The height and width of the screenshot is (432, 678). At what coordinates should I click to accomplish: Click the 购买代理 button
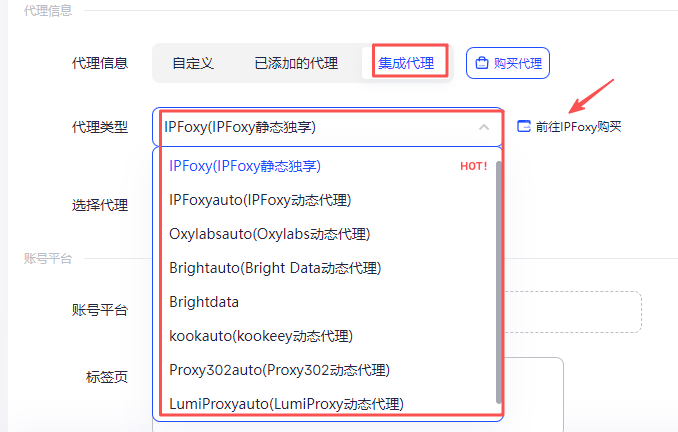click(x=508, y=63)
